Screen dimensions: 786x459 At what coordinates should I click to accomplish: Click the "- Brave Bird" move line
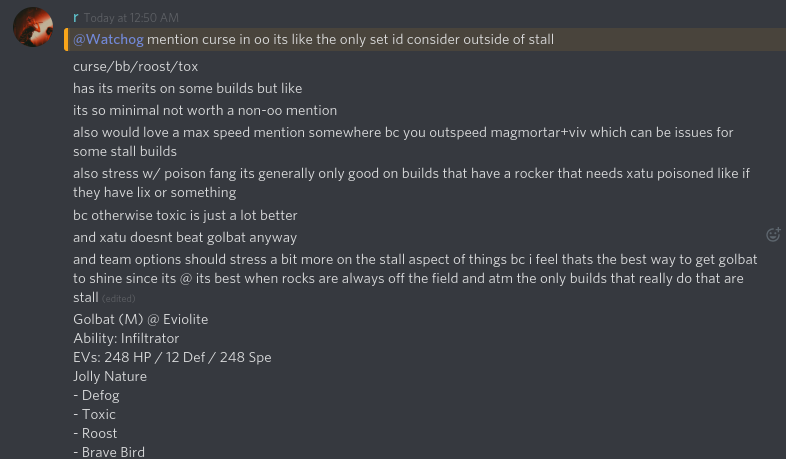(109, 452)
